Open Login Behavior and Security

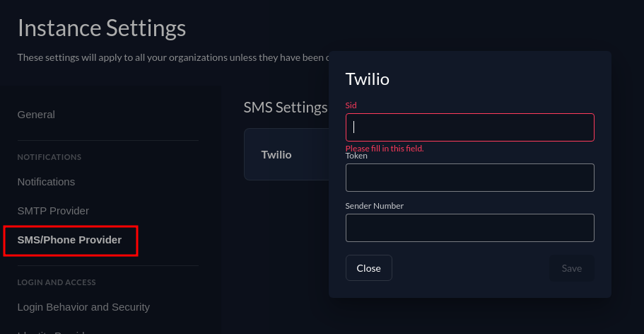click(x=83, y=307)
